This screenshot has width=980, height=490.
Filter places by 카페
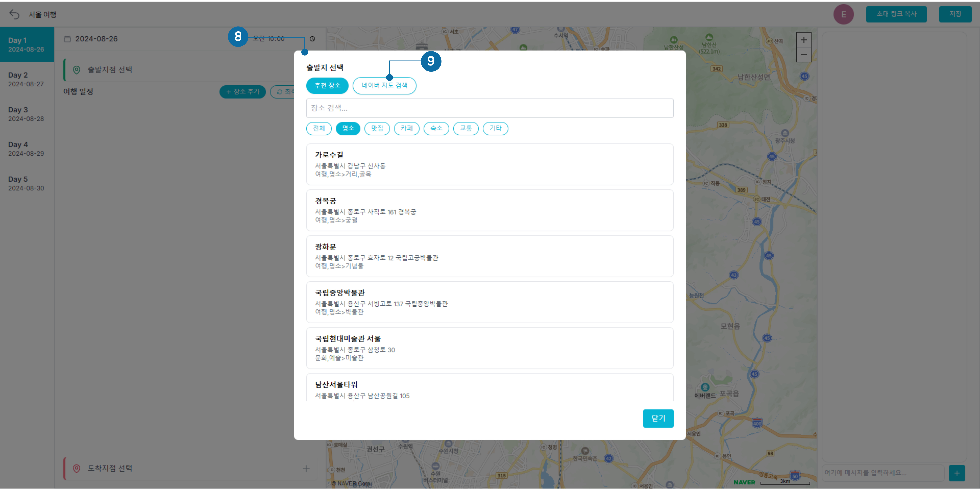[x=407, y=128]
